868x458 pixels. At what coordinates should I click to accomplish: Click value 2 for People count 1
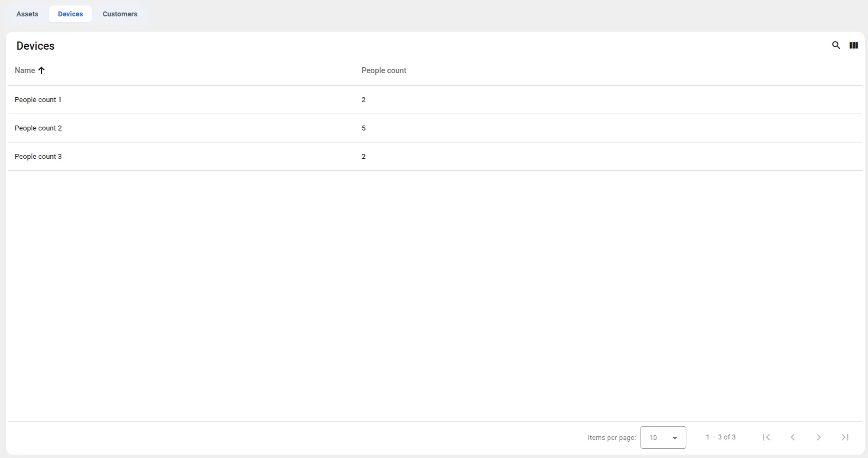point(363,100)
